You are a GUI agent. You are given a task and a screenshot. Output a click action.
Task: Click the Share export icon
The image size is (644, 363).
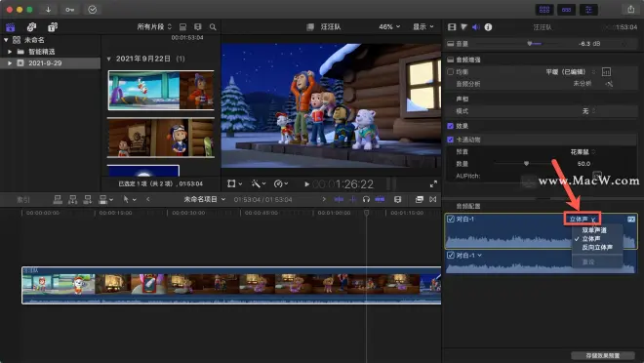[x=631, y=9]
